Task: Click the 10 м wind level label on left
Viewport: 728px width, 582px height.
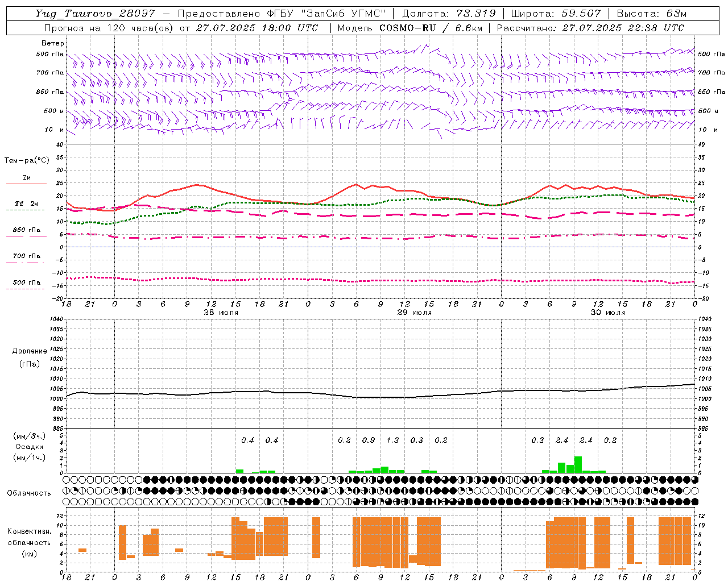Action: tap(55, 130)
